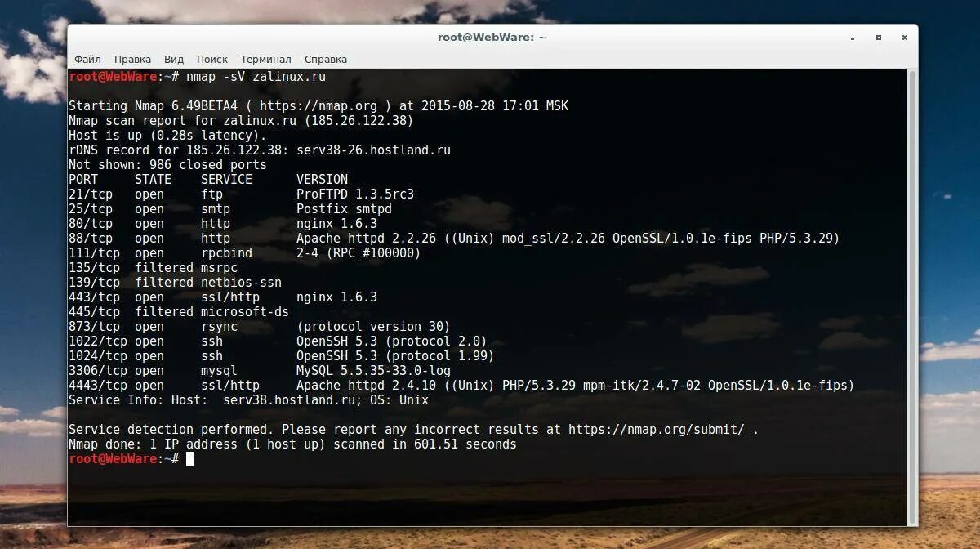Close the terminal window
Image resolution: width=980 pixels, height=549 pixels.
coord(904,38)
